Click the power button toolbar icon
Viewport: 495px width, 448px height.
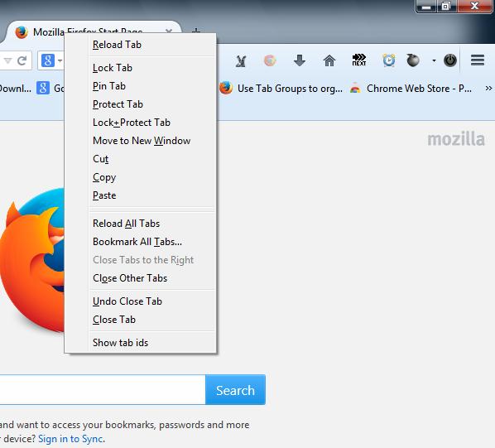click(450, 60)
